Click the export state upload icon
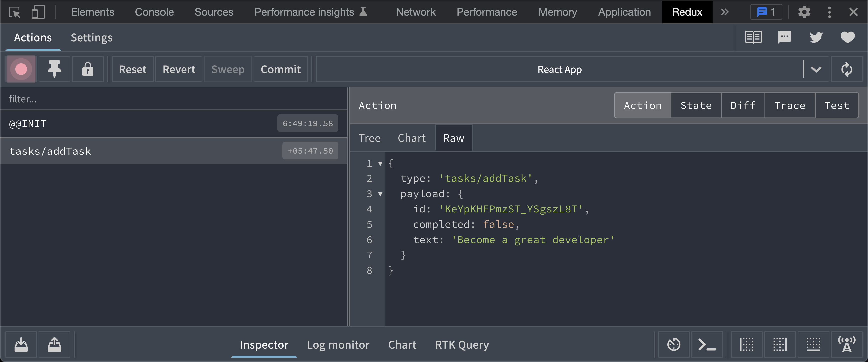Screen dimensions: 868x362 tap(54, 344)
